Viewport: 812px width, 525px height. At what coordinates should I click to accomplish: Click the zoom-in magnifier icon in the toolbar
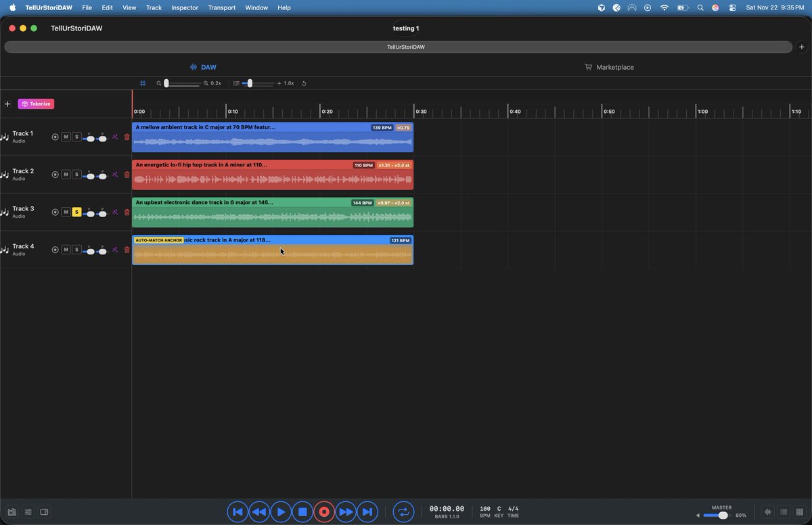[205, 83]
